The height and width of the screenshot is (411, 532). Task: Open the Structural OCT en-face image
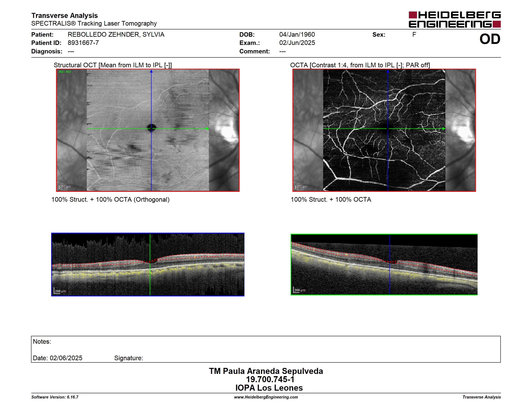tap(148, 130)
